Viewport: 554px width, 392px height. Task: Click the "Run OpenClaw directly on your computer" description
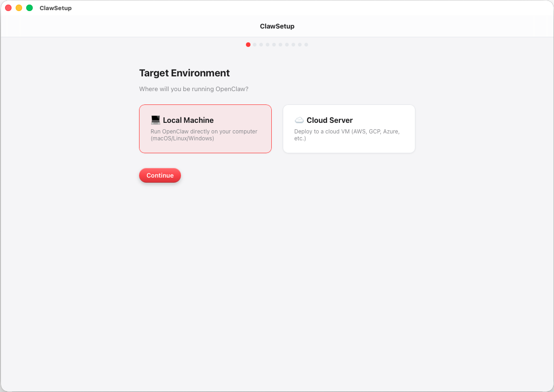[x=204, y=135]
